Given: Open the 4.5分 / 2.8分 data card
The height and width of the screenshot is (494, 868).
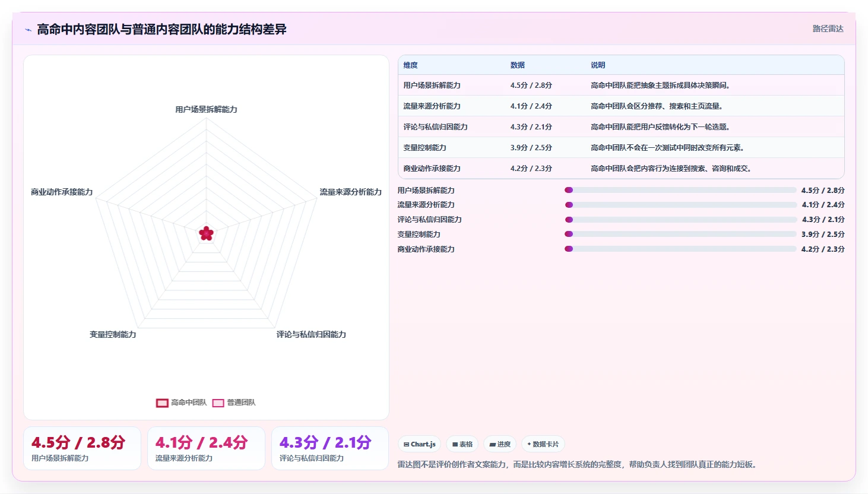Looking at the screenshot, I should 82,448.
